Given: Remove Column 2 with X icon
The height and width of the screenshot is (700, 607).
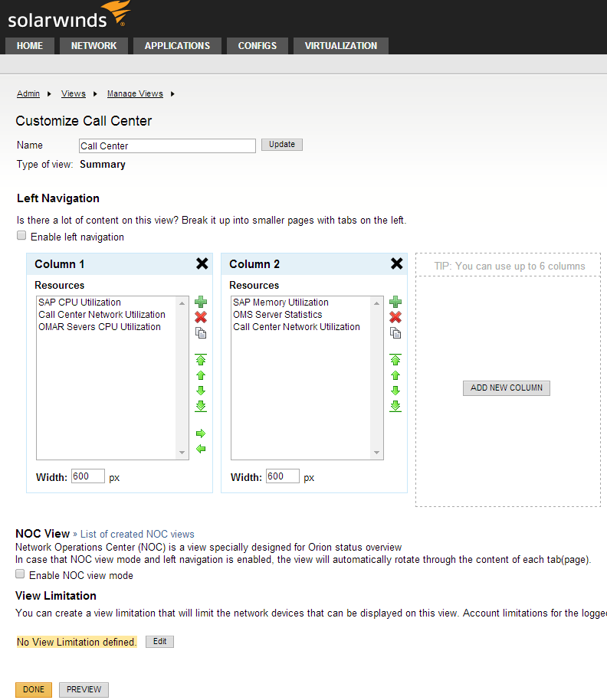Looking at the screenshot, I should coord(397,263).
